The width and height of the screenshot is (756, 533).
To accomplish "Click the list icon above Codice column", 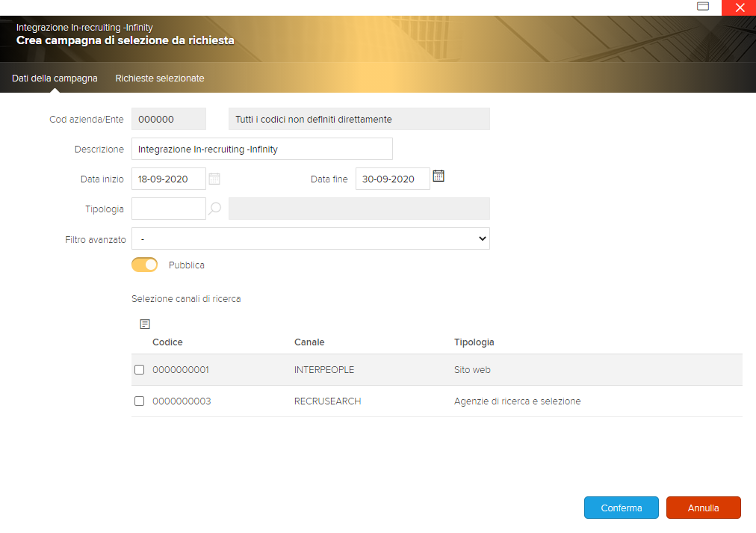I will [145, 324].
